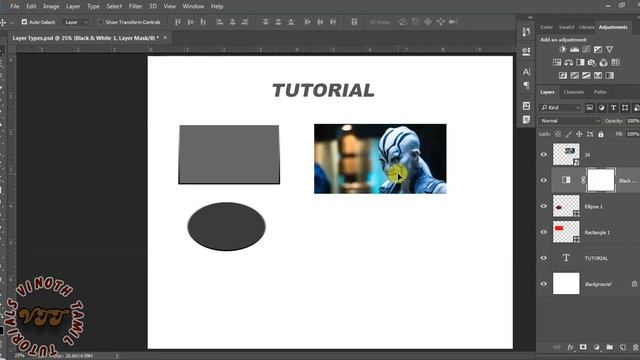
Task: Add a Threshold adjustment
Action: [x=586, y=76]
